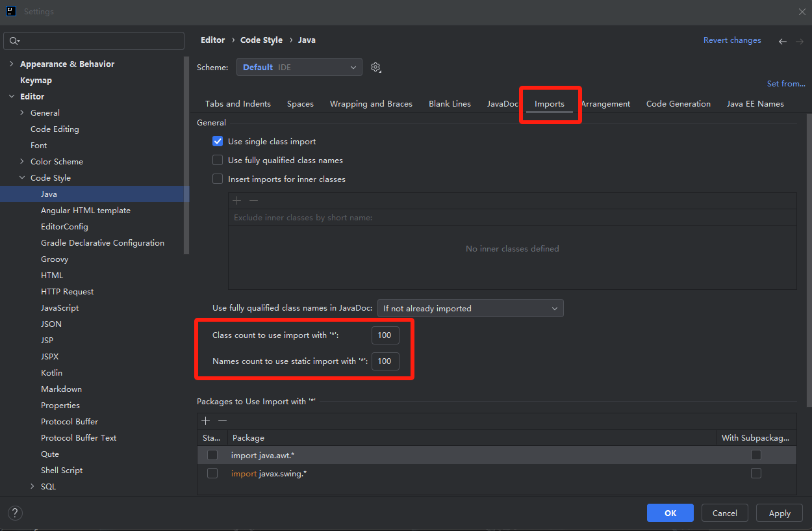Open the Code Generation tab
The width and height of the screenshot is (812, 531).
pyautogui.click(x=678, y=104)
